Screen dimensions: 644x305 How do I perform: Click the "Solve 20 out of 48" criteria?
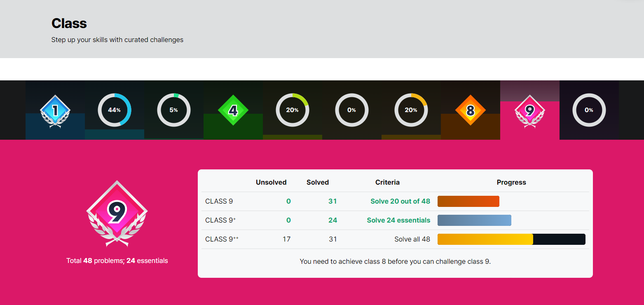(x=400, y=201)
